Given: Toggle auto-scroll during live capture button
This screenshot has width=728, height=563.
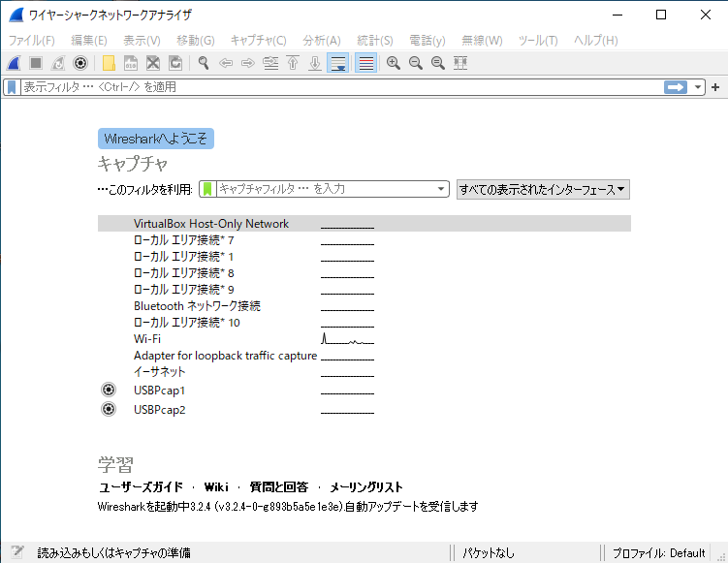Looking at the screenshot, I should tap(337, 63).
